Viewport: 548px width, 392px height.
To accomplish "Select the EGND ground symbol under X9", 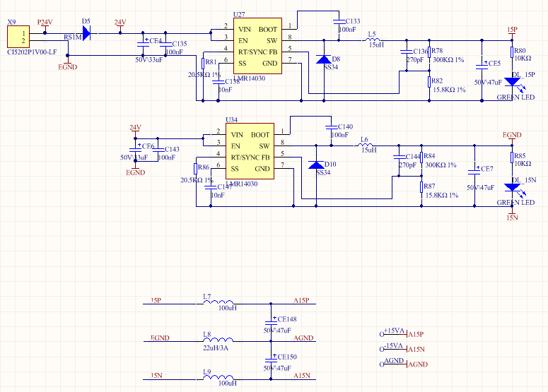I will 67,65.
